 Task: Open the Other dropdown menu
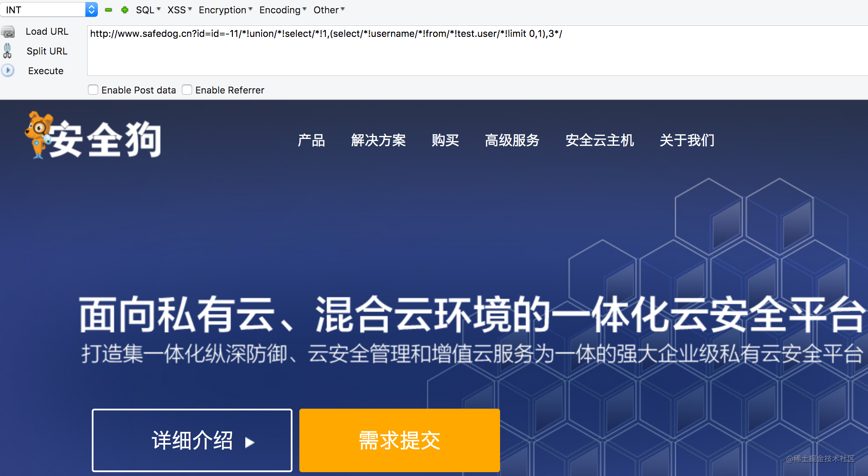click(x=329, y=10)
